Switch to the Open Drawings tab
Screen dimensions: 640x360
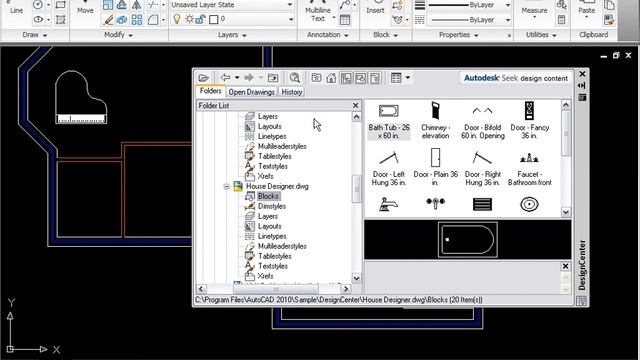tap(251, 92)
